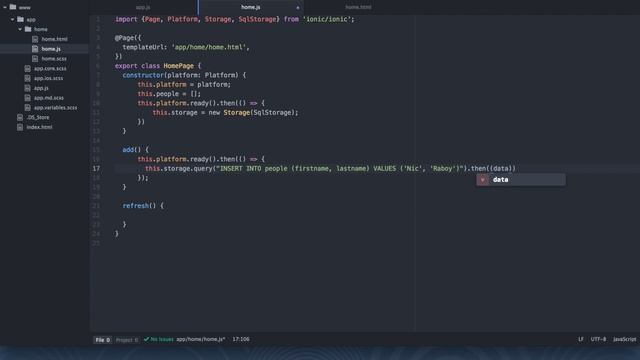The height and width of the screenshot is (360, 640).
Task: Click the No Issues checkmark icon
Action: coord(146,339)
